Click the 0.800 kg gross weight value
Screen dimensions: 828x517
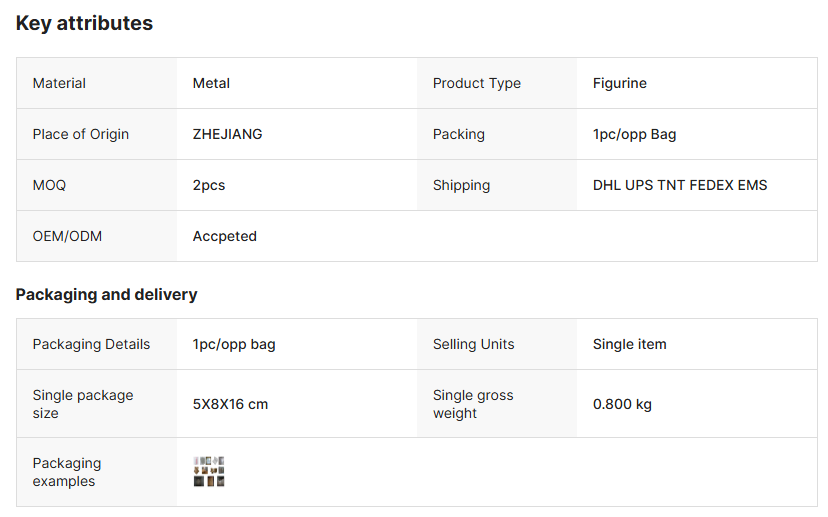point(622,404)
